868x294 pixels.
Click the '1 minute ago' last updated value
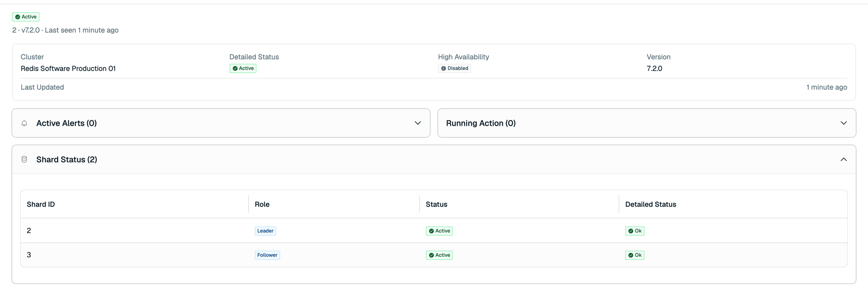pos(826,87)
